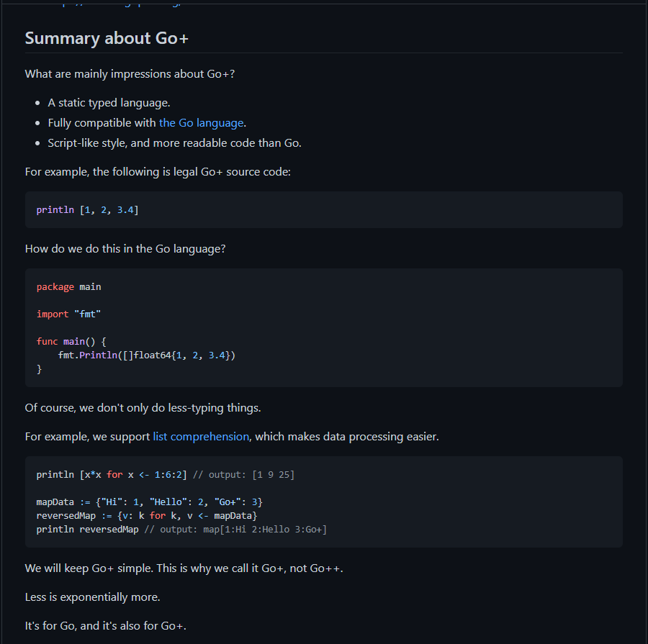Select the "A static typed language." bullet

(109, 103)
